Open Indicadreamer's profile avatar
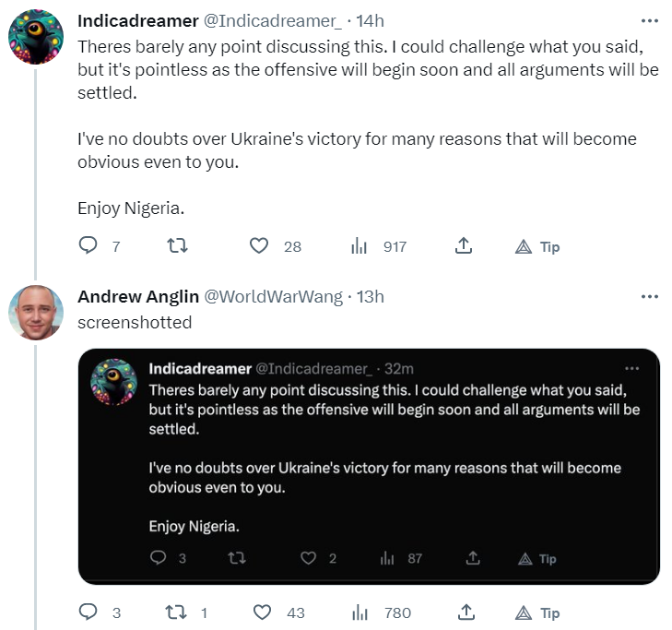This screenshot has height=630, width=672. 36,37
